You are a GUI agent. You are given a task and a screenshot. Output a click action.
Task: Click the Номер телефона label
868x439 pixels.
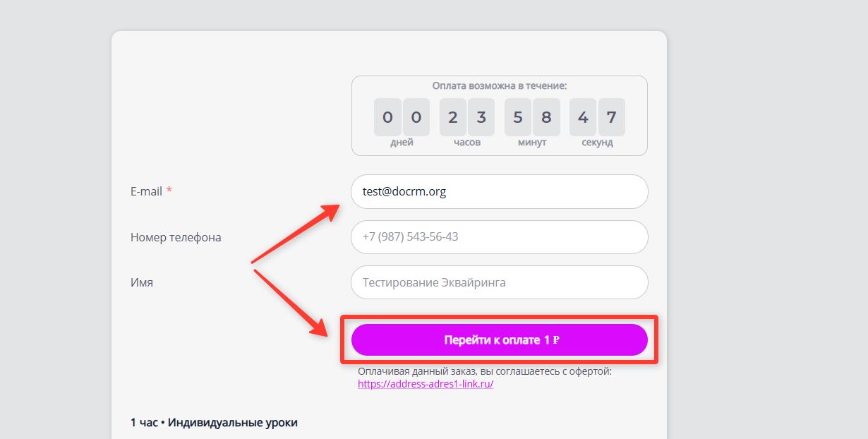176,237
